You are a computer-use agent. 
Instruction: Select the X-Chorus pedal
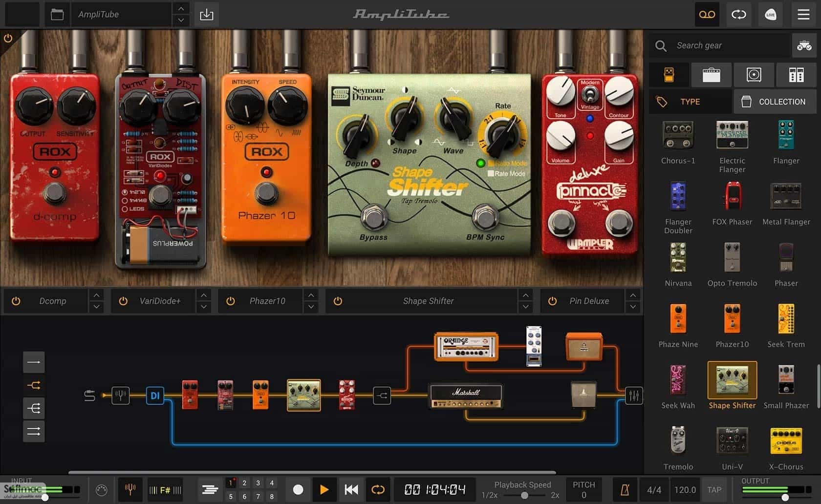coord(786,441)
